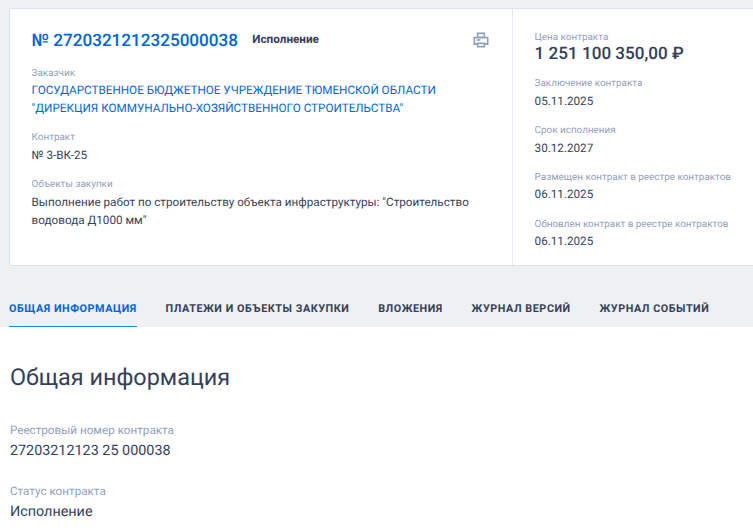Click the Срок исполнения date 30.12.2027

tap(564, 147)
